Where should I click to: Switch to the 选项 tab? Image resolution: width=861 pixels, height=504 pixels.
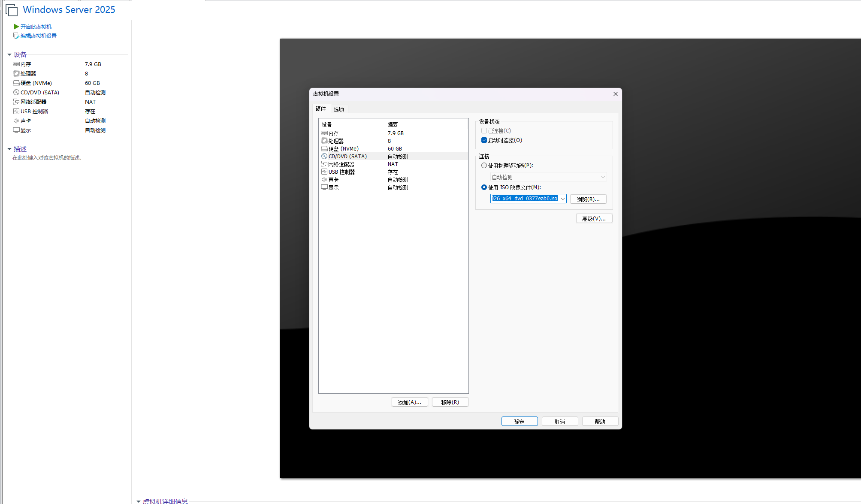click(338, 109)
